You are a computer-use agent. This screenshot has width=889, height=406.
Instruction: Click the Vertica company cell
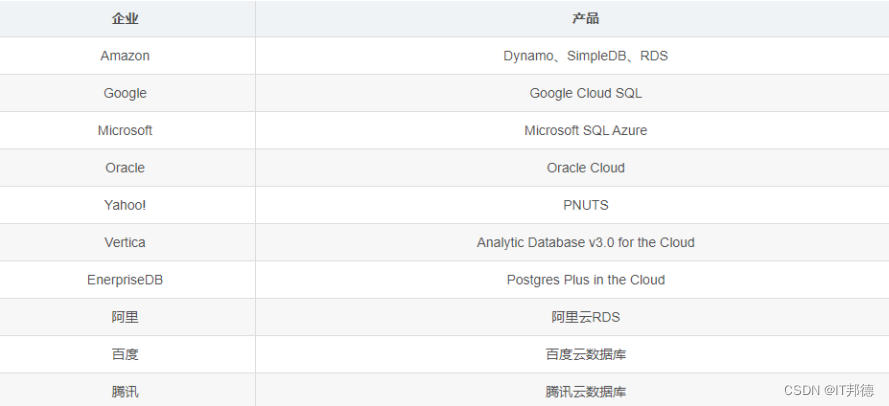click(125, 242)
